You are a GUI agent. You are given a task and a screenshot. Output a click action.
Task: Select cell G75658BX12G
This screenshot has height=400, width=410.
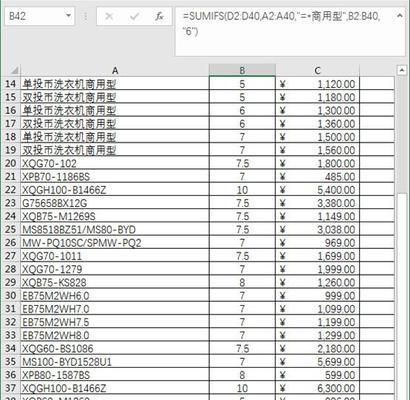click(115, 203)
